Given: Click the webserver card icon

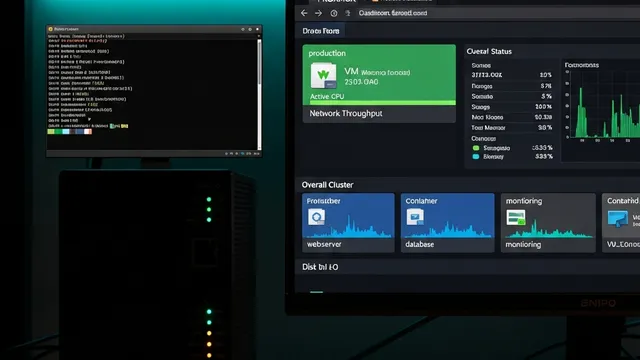Looking at the screenshot, I should [x=316, y=217].
